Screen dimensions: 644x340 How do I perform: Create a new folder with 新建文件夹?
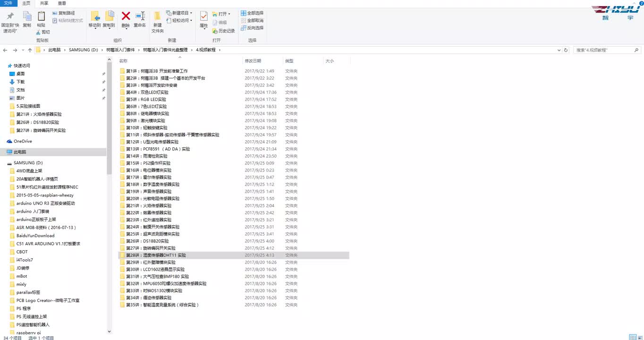157,22
